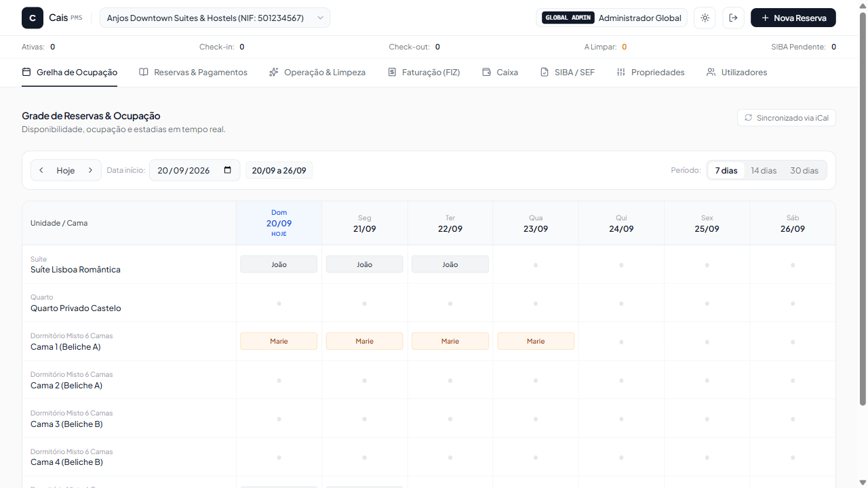Click the sliders icon beside Propriedades

pyautogui.click(x=621, y=72)
